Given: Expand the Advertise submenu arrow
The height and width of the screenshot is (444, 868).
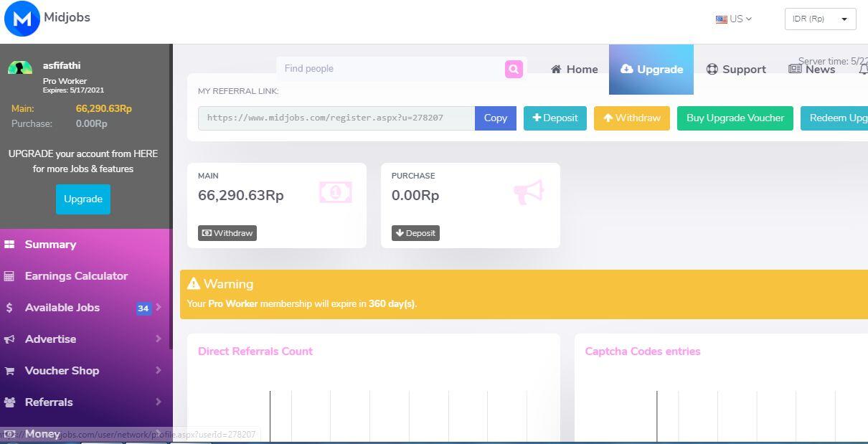Looking at the screenshot, I should point(159,339).
